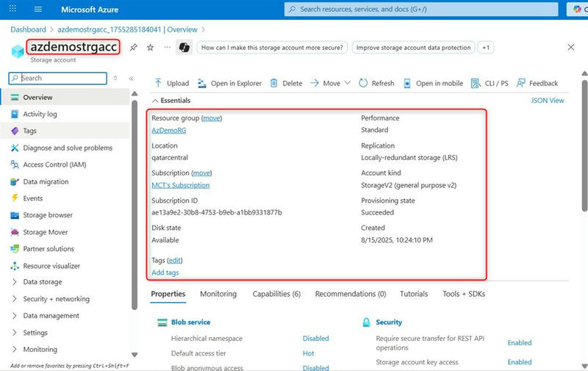The image size is (588, 371).
Task: Click Open in mobile
Action: (x=433, y=83)
